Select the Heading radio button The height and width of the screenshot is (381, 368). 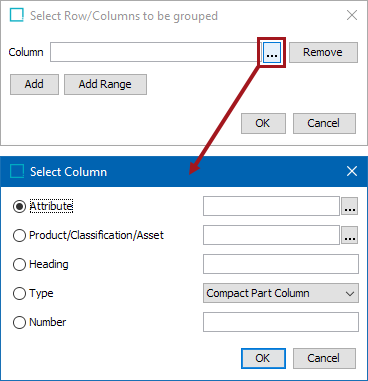coord(19,264)
